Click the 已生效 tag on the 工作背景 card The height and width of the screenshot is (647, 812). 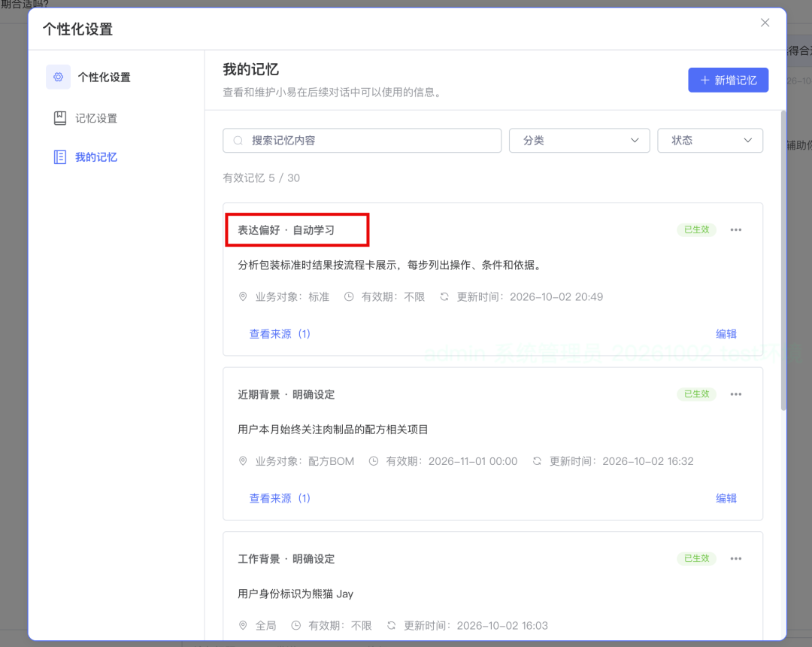pos(696,558)
